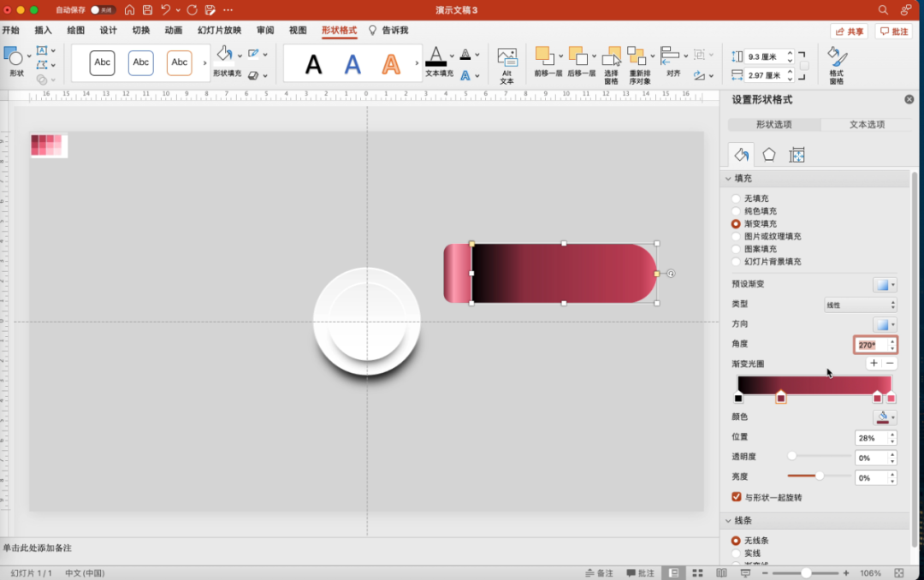This screenshot has width=924, height=580.
Task: Close the 设置形状格式 pane
Action: point(909,99)
